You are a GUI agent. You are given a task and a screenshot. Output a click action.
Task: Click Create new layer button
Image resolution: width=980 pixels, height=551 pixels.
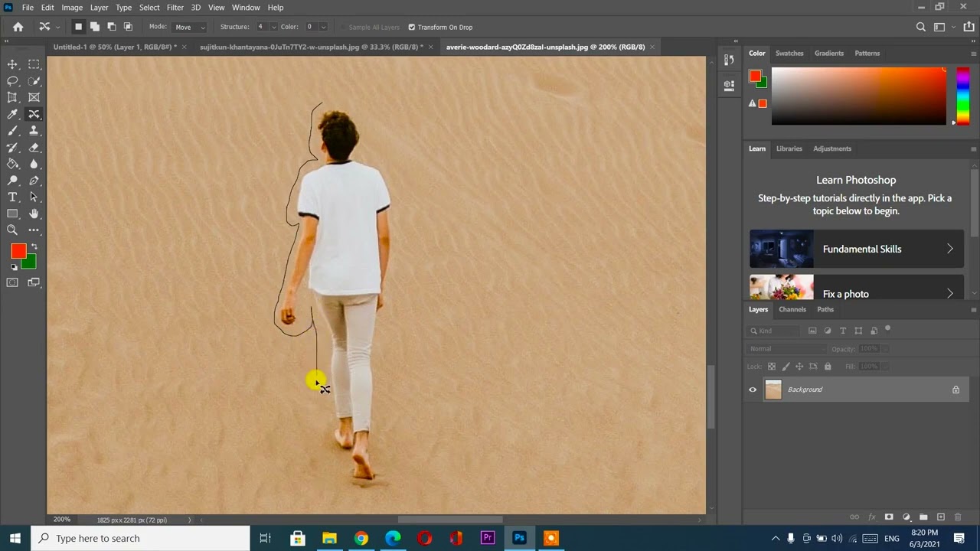click(941, 517)
